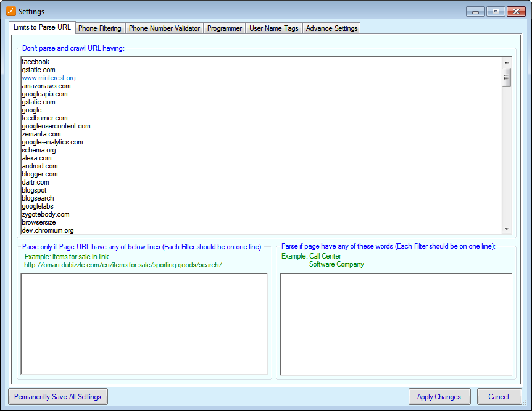Click inside the Page URL filter text box
This screenshot has height=411, width=532.
coord(144,324)
